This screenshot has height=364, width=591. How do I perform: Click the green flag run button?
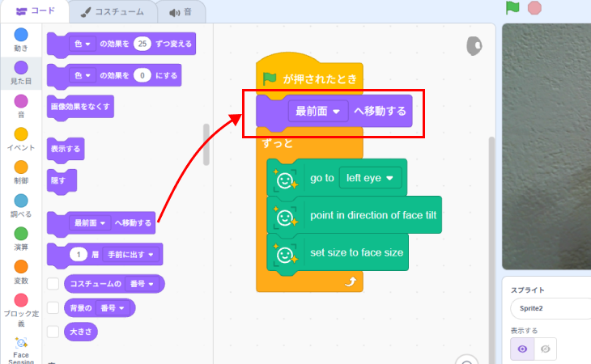point(512,8)
